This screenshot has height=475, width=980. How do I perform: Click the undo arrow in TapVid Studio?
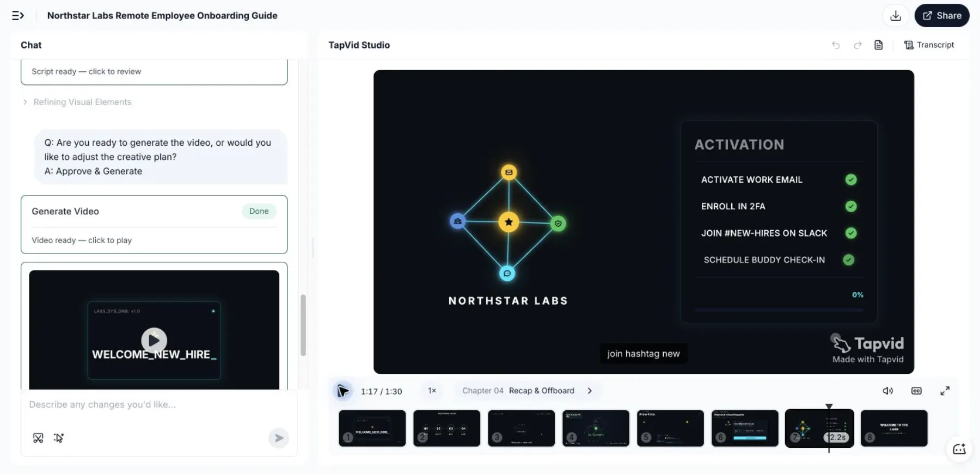[836, 45]
